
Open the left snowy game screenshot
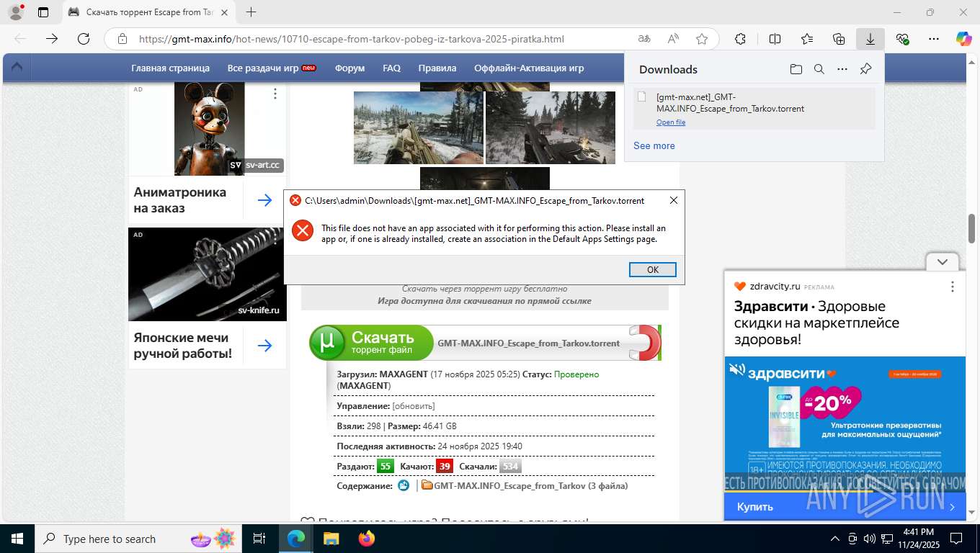click(418, 128)
